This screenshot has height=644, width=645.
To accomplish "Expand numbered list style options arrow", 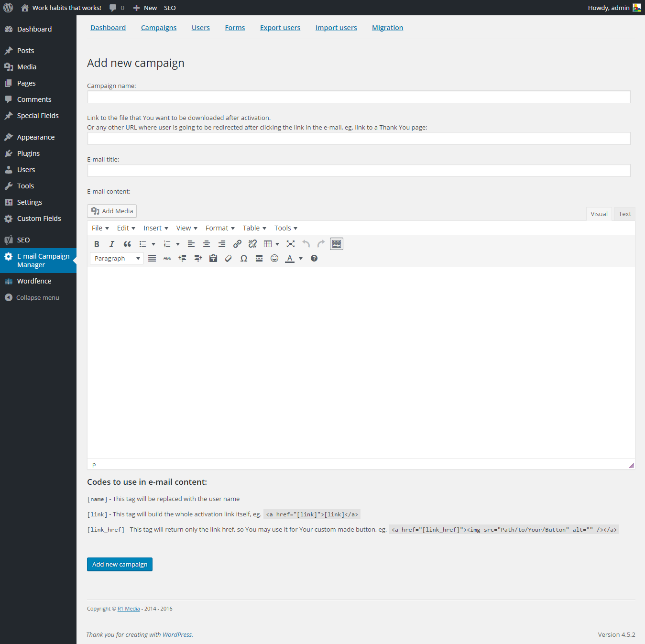I will [178, 244].
